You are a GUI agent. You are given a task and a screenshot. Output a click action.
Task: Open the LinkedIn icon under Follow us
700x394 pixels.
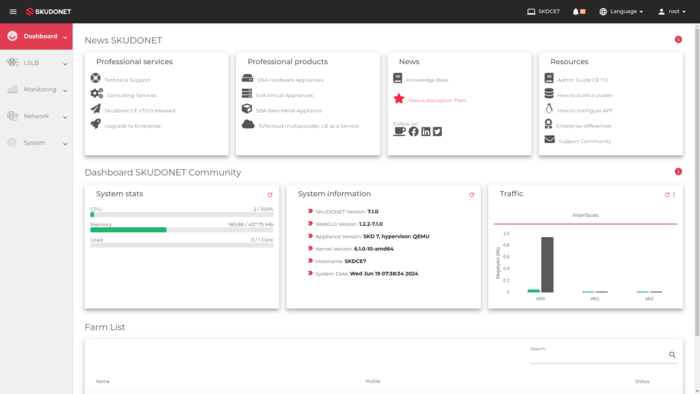coord(426,132)
